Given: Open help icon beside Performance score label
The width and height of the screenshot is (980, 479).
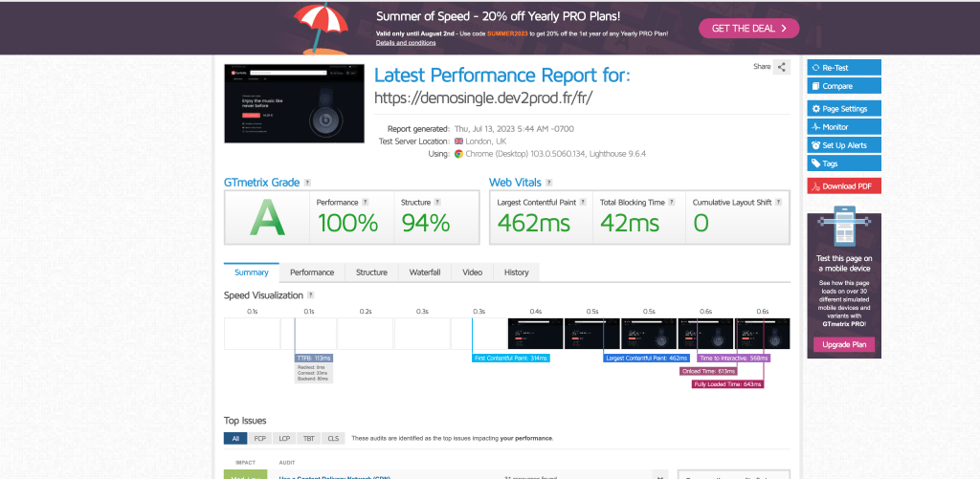Looking at the screenshot, I should [365, 203].
